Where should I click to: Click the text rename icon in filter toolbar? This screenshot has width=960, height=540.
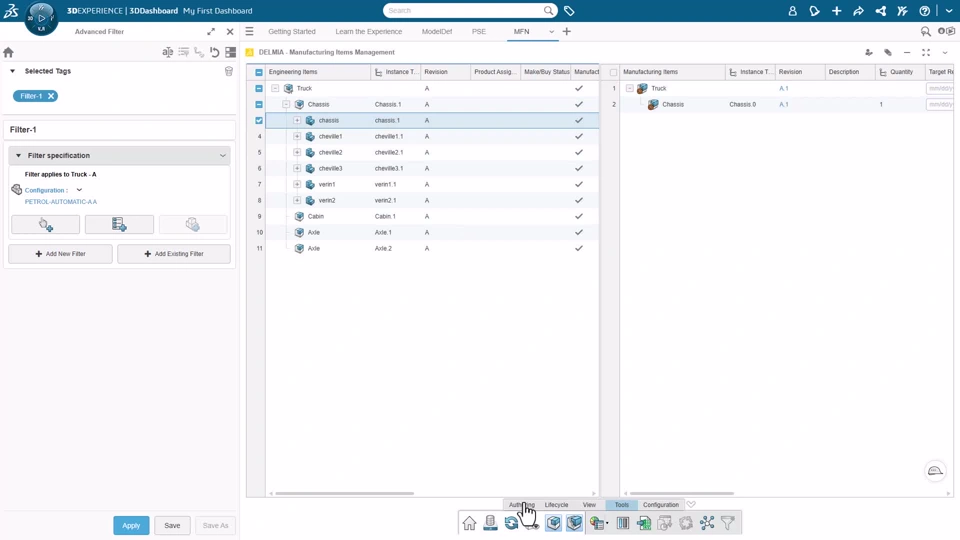point(167,53)
